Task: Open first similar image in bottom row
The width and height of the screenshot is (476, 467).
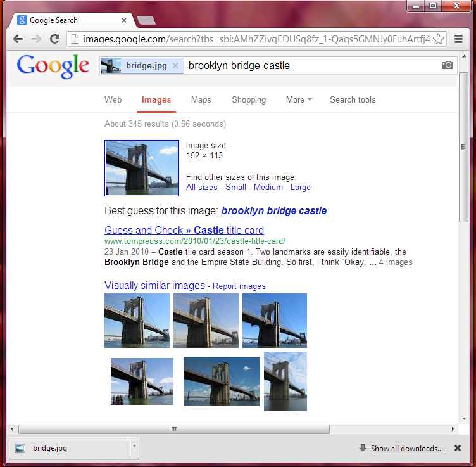Action: (x=142, y=381)
